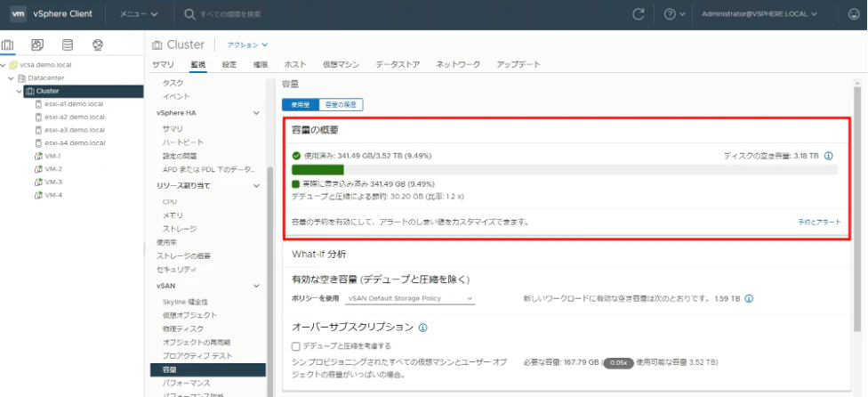Click info icon beside ディスクの空き容量
The image size is (868, 397).
click(x=829, y=156)
